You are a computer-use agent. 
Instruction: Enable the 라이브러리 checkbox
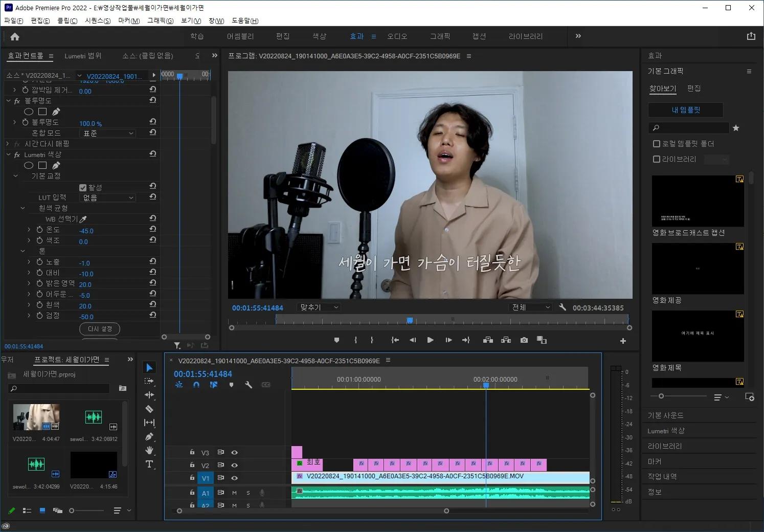pos(657,159)
